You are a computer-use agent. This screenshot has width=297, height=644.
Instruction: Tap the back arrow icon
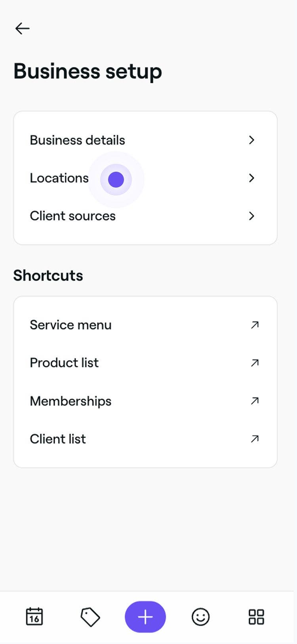[x=23, y=29]
